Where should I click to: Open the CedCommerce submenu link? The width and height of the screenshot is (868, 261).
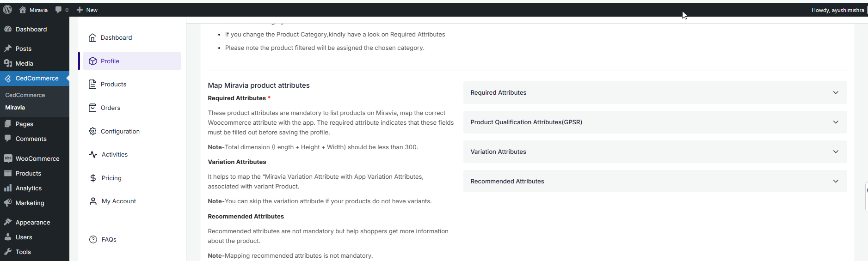point(25,95)
